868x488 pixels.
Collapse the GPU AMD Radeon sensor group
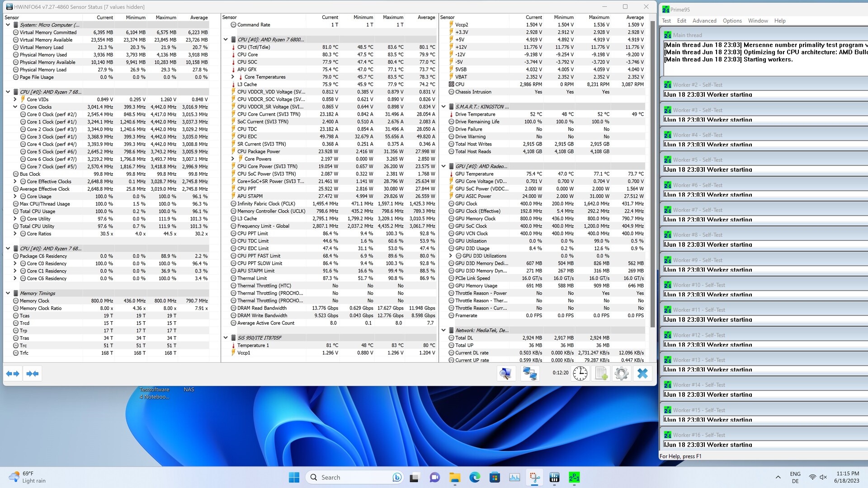click(x=443, y=166)
